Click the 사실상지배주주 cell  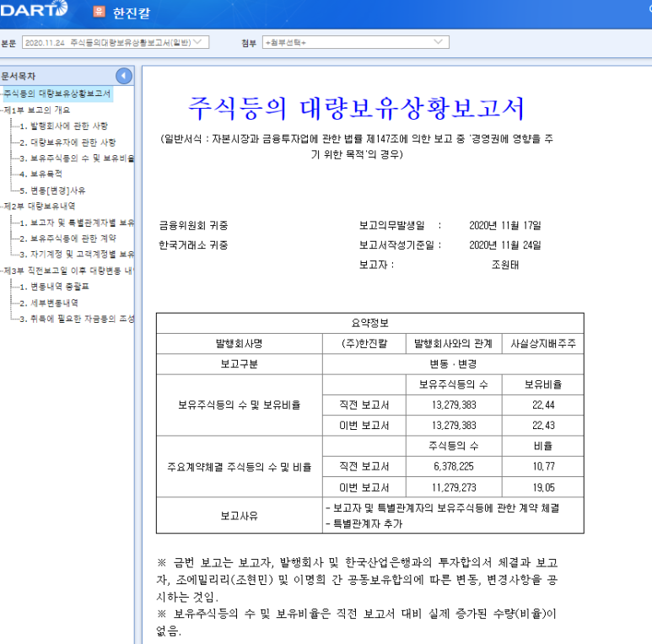pos(543,344)
